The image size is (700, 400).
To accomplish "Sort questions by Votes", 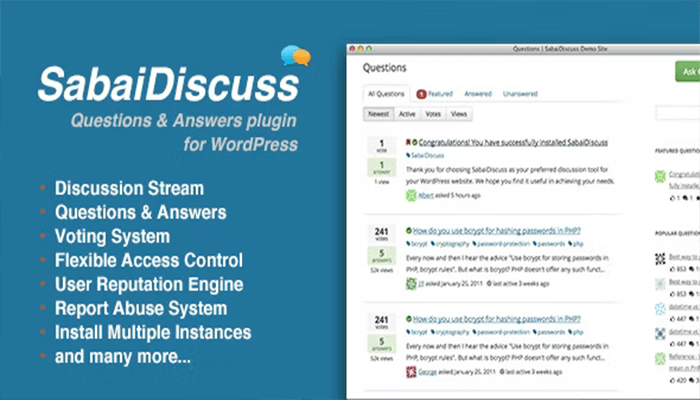I will tap(433, 114).
